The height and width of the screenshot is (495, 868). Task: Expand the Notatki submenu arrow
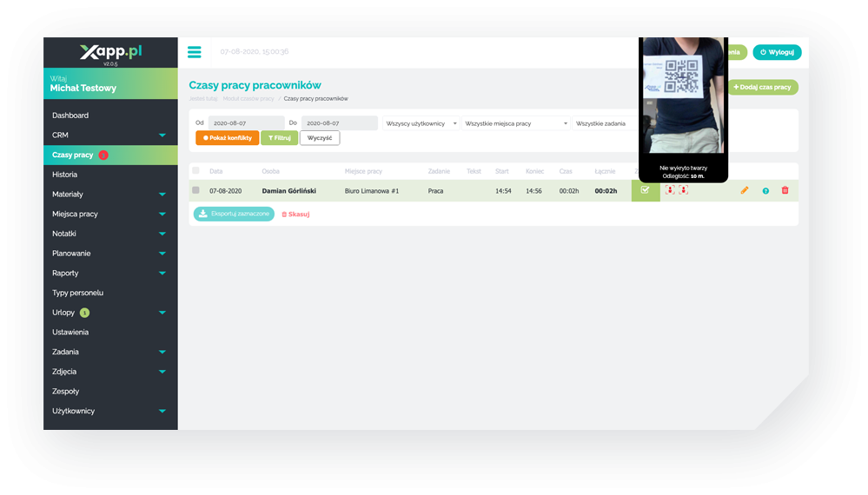[x=162, y=234]
